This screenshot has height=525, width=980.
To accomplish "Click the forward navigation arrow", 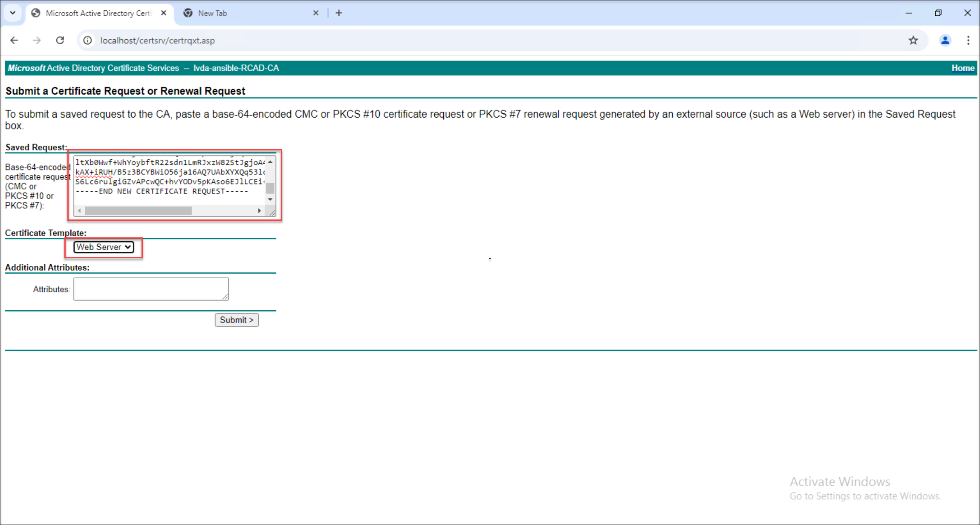I will (x=37, y=40).
